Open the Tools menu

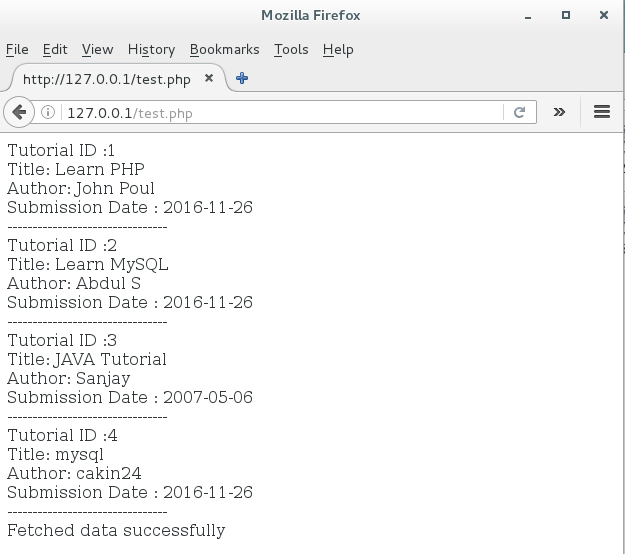291,49
